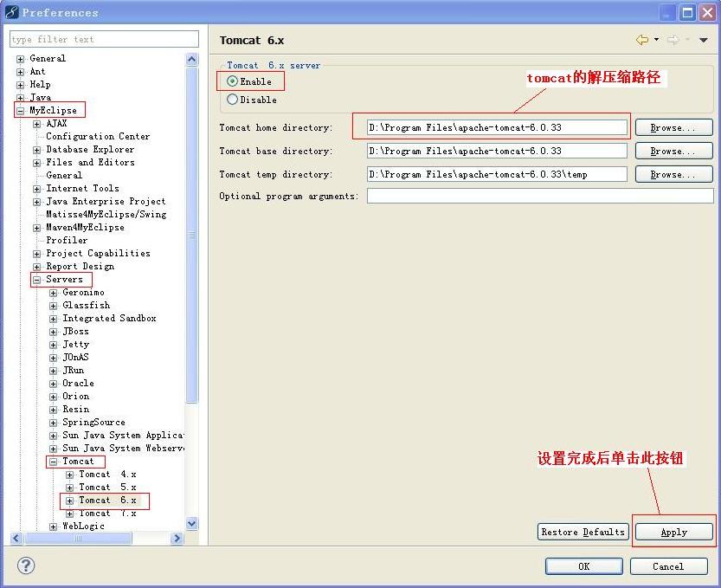Screen dimensions: 721x588
Task: Collapse the Servers tree node
Action: click(x=36, y=280)
